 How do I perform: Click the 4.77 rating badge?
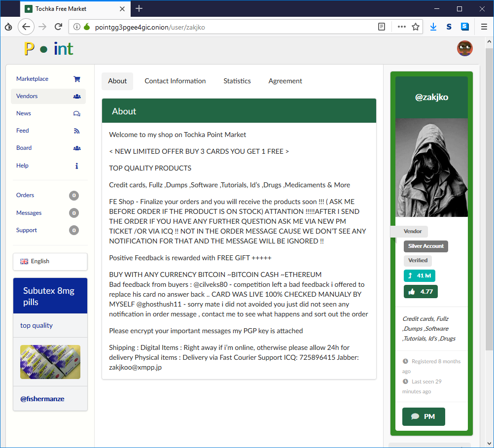click(421, 292)
